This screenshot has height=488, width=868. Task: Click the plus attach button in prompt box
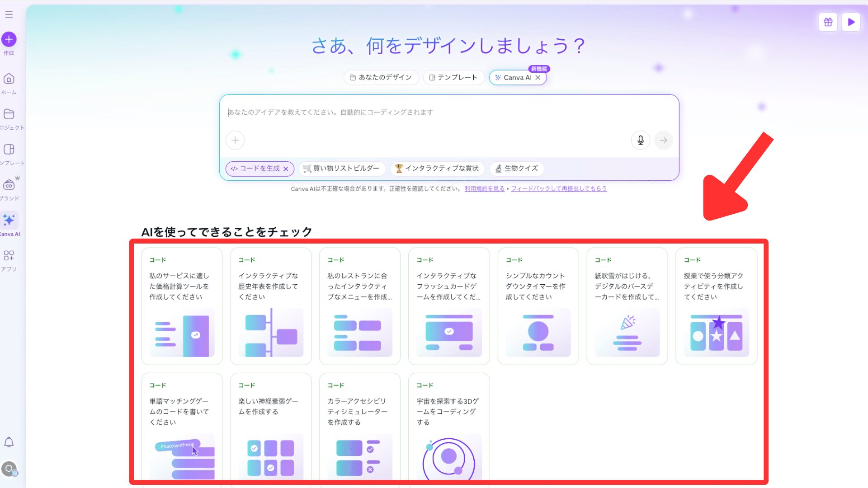click(235, 141)
